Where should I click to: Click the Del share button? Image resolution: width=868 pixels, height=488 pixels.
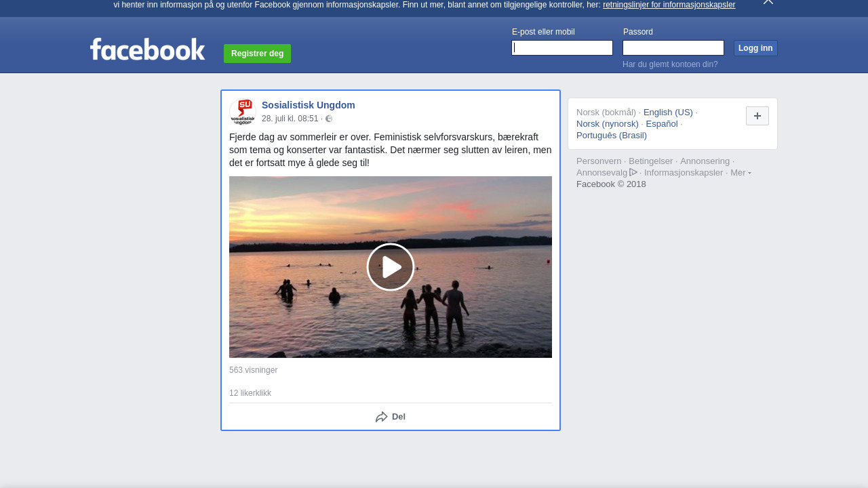(x=391, y=417)
